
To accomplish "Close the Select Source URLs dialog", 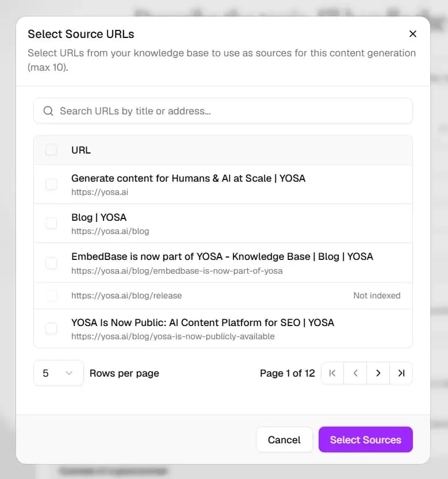I will (412, 34).
